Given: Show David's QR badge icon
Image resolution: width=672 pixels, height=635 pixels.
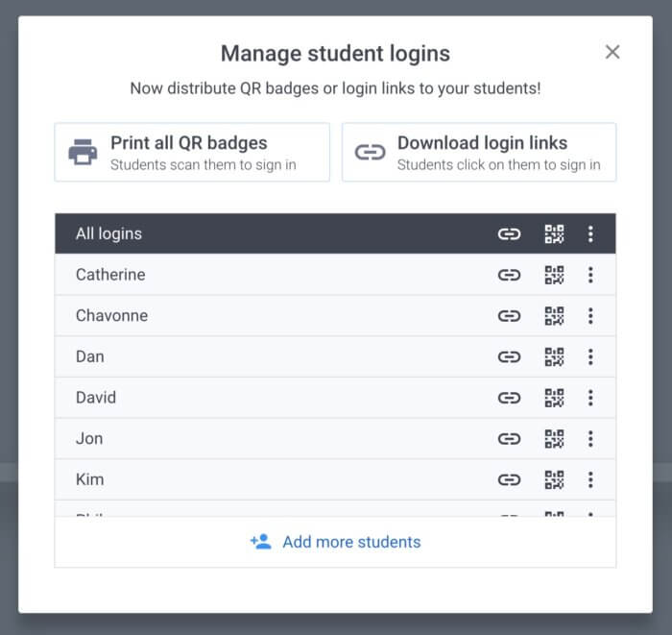Looking at the screenshot, I should click(554, 398).
